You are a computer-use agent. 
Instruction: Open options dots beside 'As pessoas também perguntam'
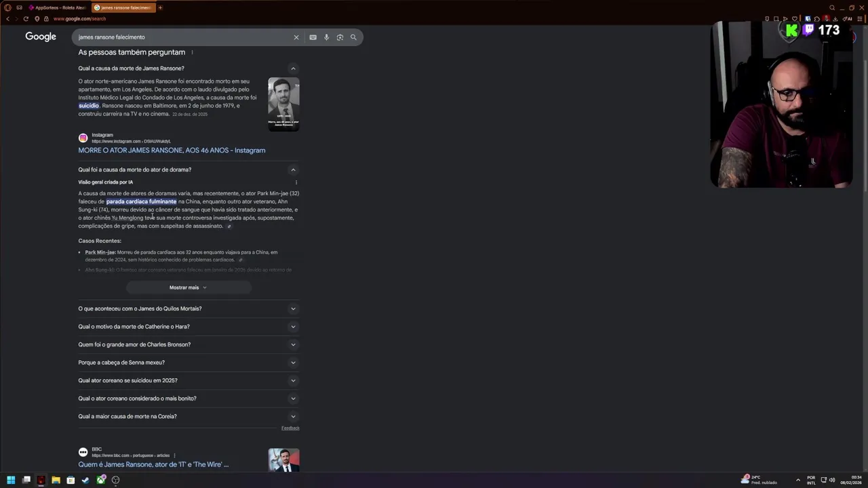point(192,52)
